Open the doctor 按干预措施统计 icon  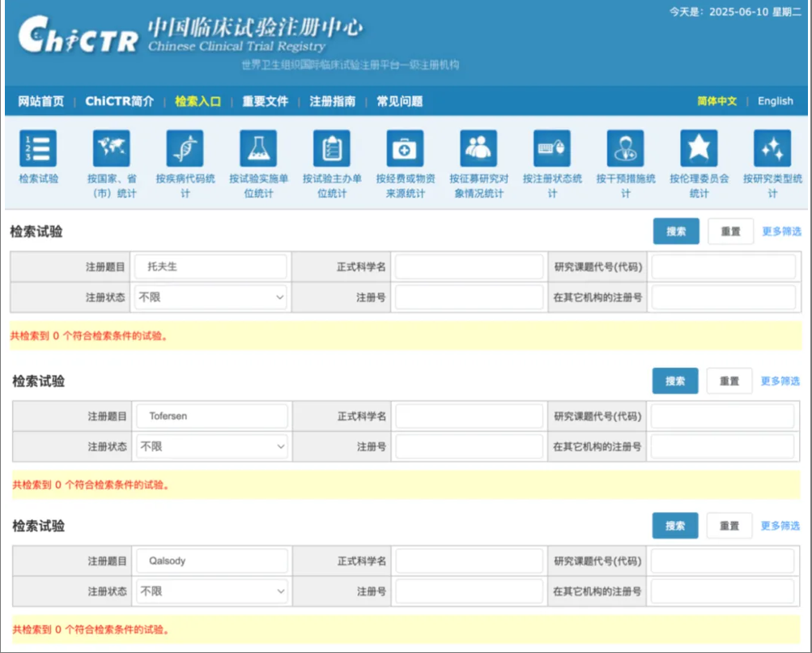click(x=626, y=148)
